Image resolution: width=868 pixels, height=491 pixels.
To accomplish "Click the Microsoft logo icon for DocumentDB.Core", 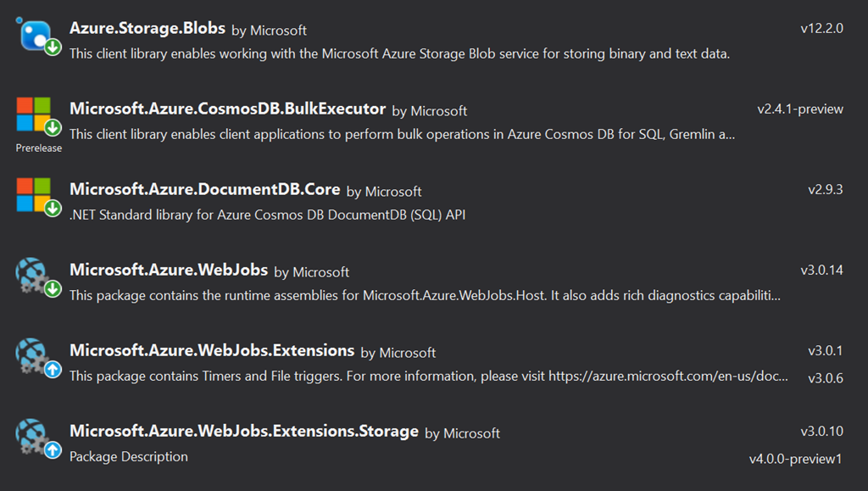I will [34, 195].
